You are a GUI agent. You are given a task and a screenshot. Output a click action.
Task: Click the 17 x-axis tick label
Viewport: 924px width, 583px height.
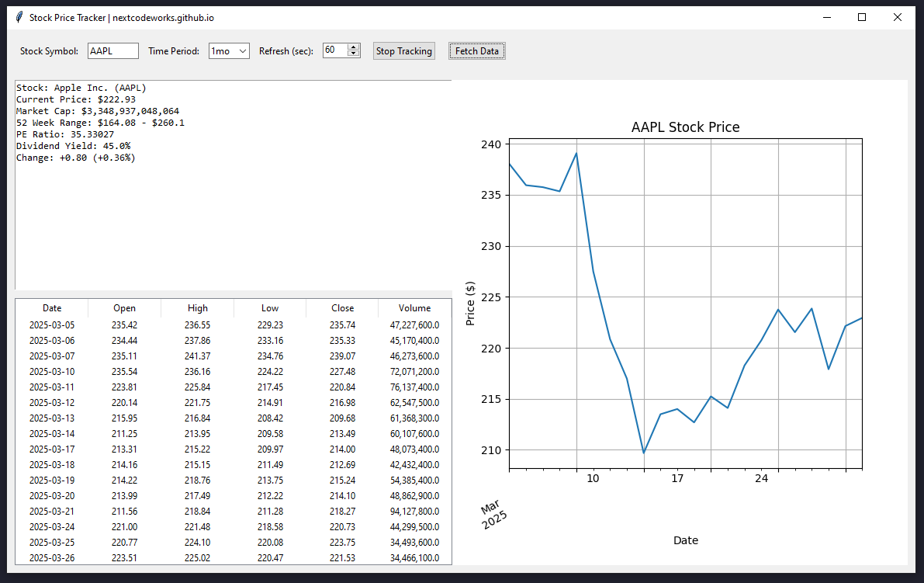678,479
